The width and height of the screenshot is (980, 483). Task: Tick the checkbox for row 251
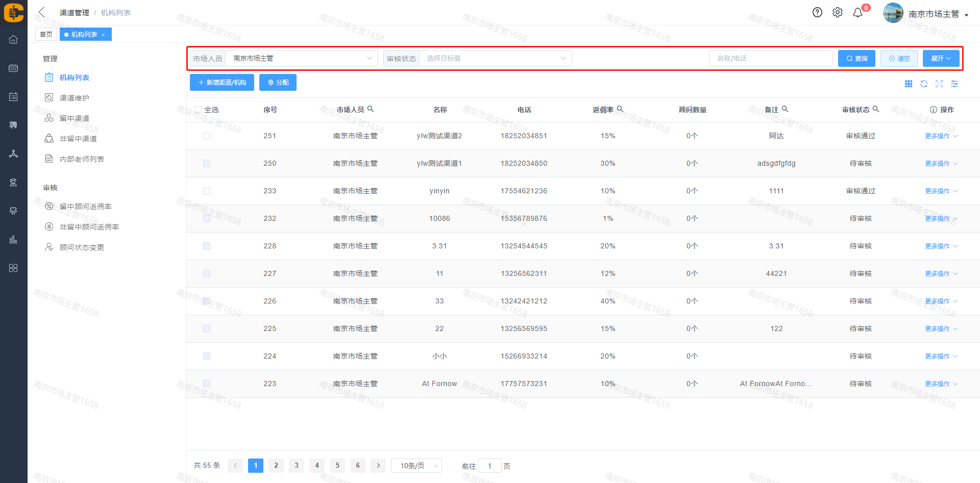pyautogui.click(x=207, y=136)
